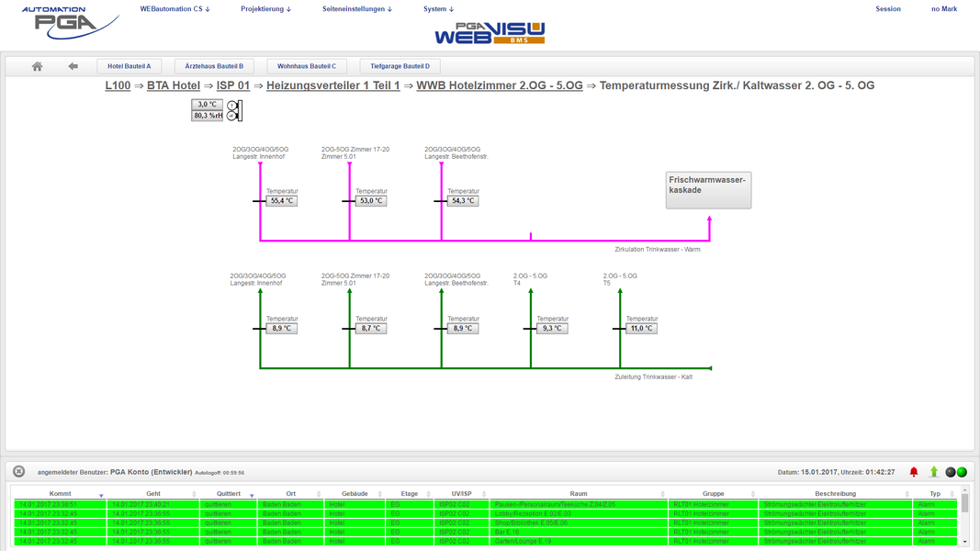Screen dimensions: 980x551
Task: Go to the home page icon
Action: click(x=37, y=66)
